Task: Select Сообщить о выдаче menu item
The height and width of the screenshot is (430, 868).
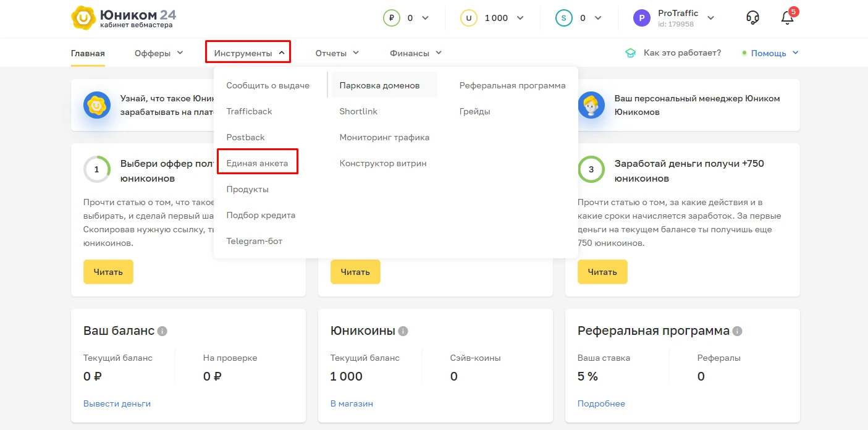Action: click(268, 85)
